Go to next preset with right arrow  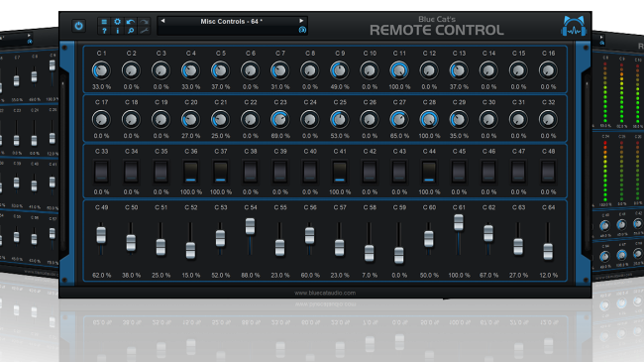click(x=301, y=21)
